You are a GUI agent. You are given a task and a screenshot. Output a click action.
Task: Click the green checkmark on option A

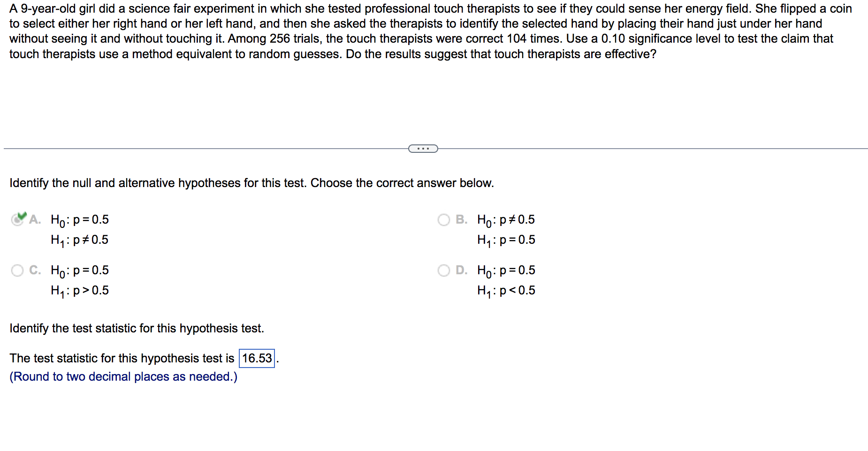tap(21, 216)
